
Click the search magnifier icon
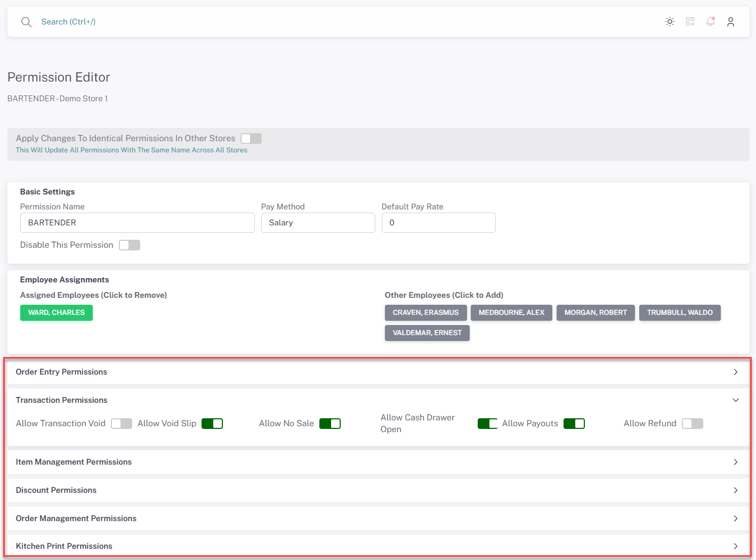(x=26, y=22)
